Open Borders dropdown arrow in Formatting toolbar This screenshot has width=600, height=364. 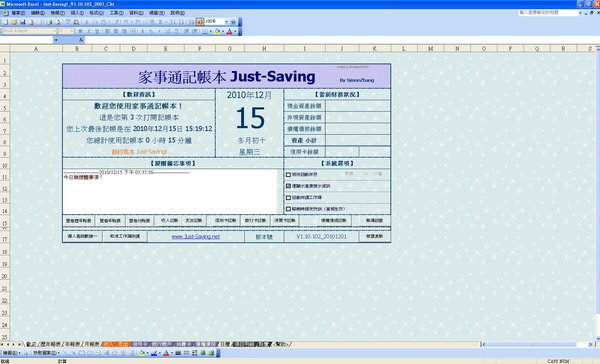[x=210, y=31]
